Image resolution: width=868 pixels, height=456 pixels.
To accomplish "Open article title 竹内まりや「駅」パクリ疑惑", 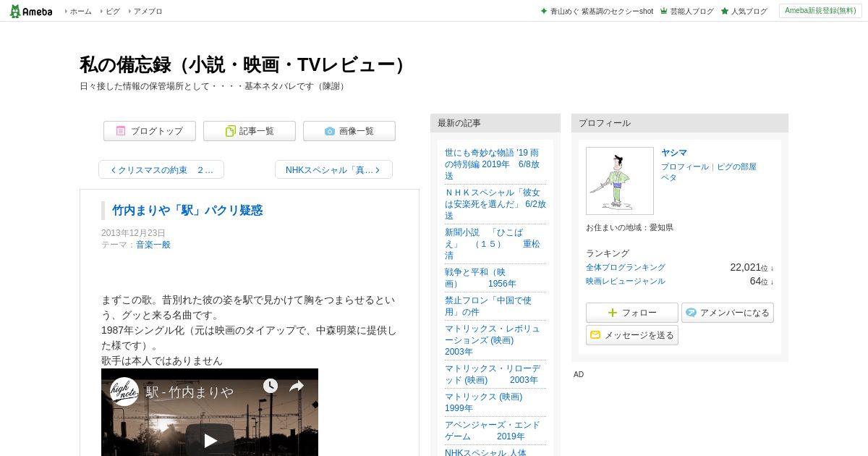I will pyautogui.click(x=187, y=210).
